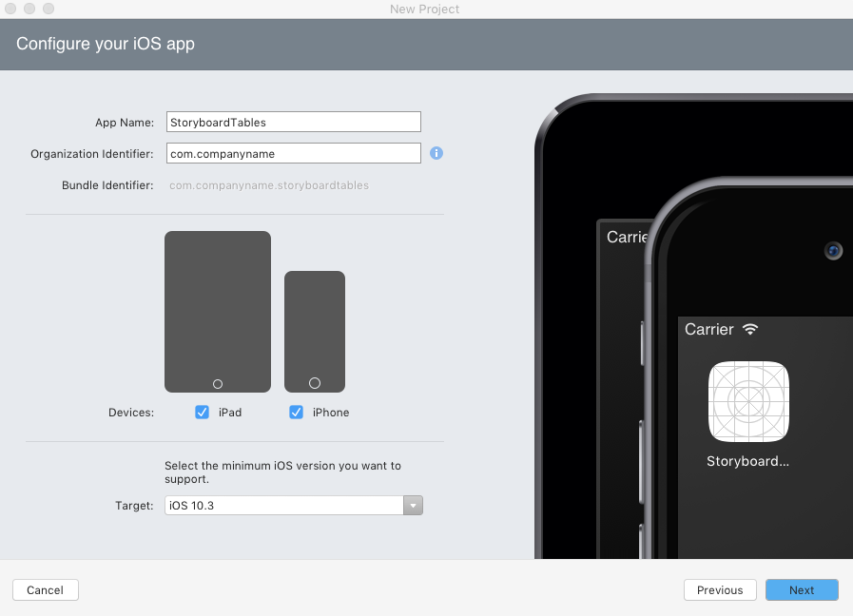The width and height of the screenshot is (853, 616).
Task: Click the Previous button
Action: coord(720,589)
